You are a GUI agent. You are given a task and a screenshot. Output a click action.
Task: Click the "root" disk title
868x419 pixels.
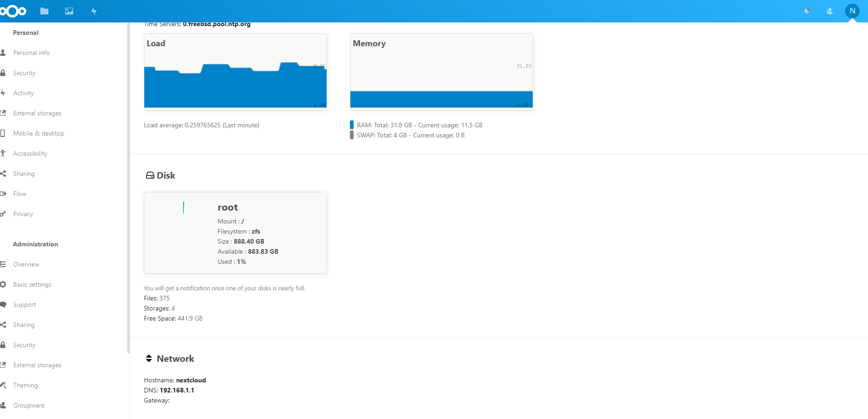click(228, 207)
